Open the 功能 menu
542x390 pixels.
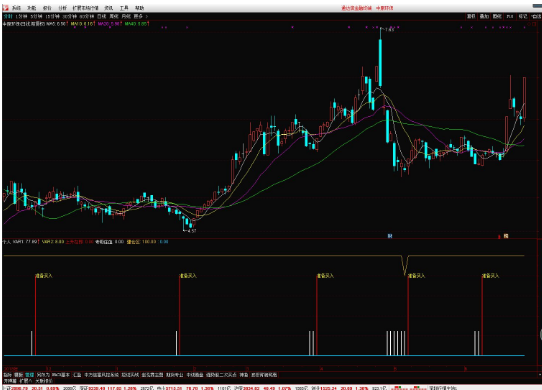(x=31, y=8)
